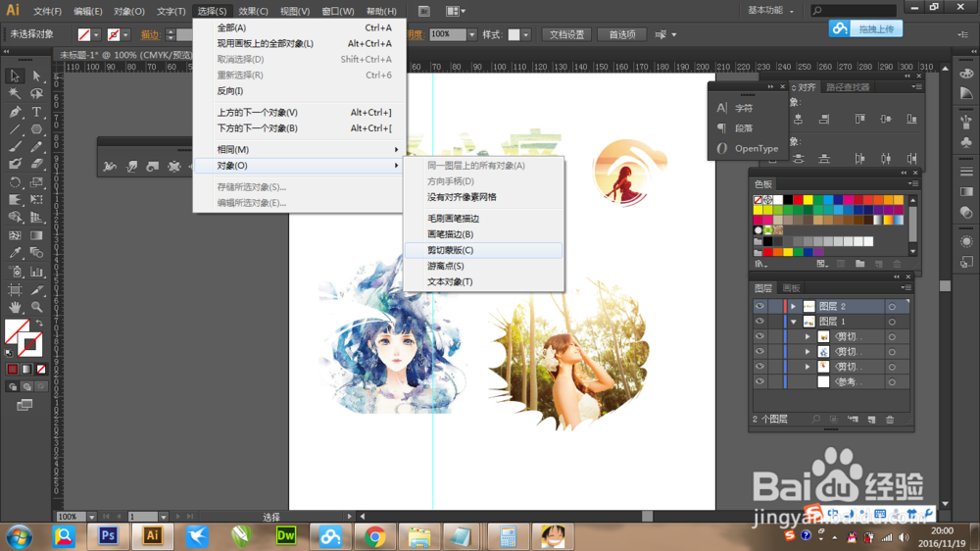This screenshot has width=980, height=551.
Task: Select the Direct Selection tool
Action: (x=36, y=75)
